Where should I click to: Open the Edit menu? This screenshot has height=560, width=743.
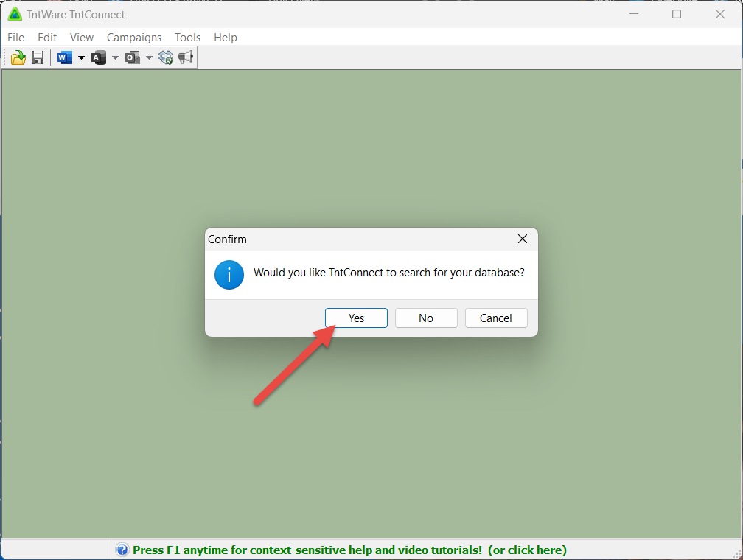point(47,38)
